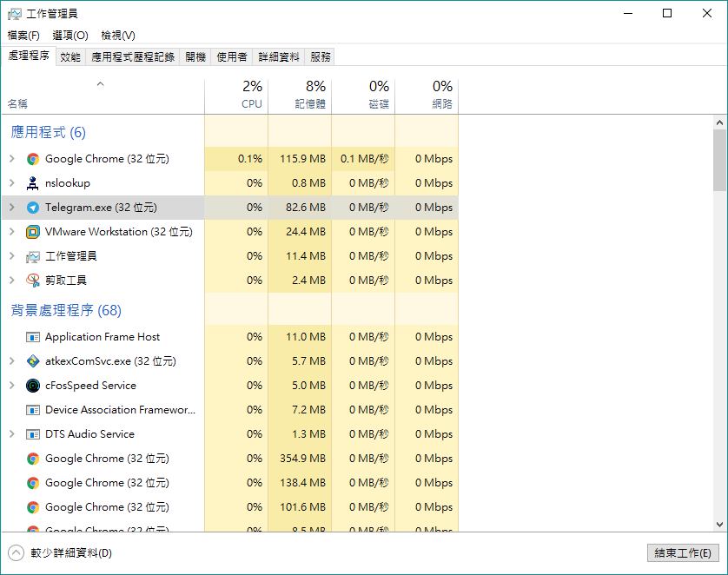Click the Application Frame Host icon
The height and width of the screenshot is (575, 728).
coord(33,337)
